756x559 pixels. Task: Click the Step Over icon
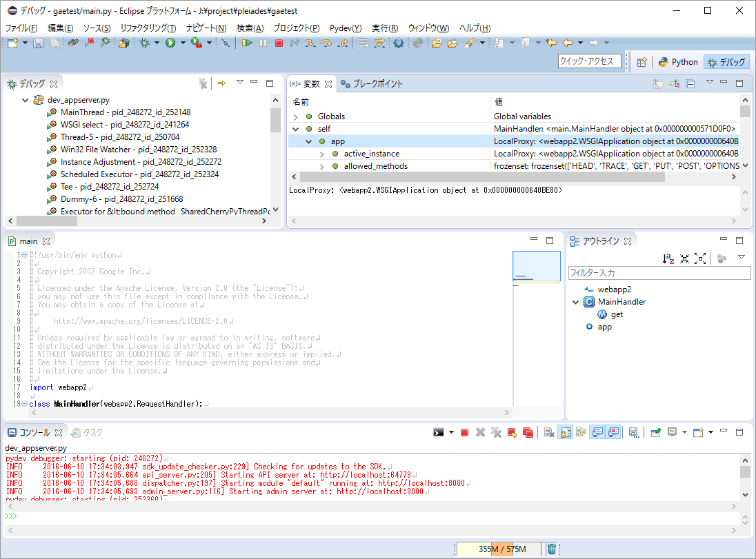click(x=327, y=43)
